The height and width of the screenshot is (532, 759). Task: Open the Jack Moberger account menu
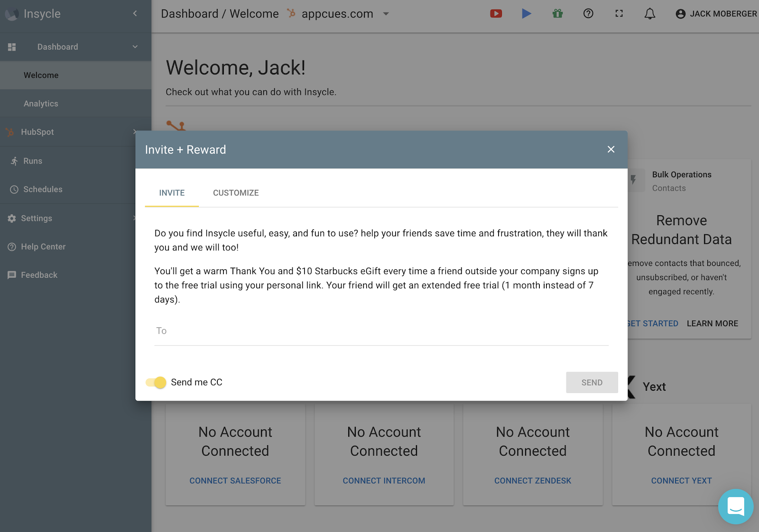716,14
